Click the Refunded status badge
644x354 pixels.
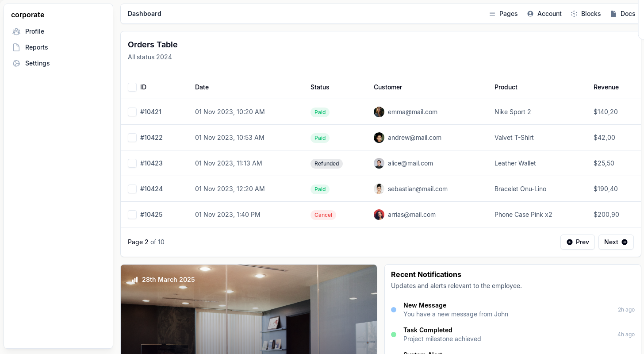[x=326, y=164]
